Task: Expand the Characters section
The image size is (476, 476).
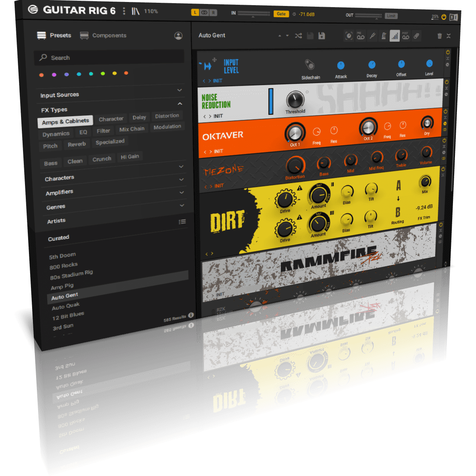Action: pyautogui.click(x=181, y=167)
